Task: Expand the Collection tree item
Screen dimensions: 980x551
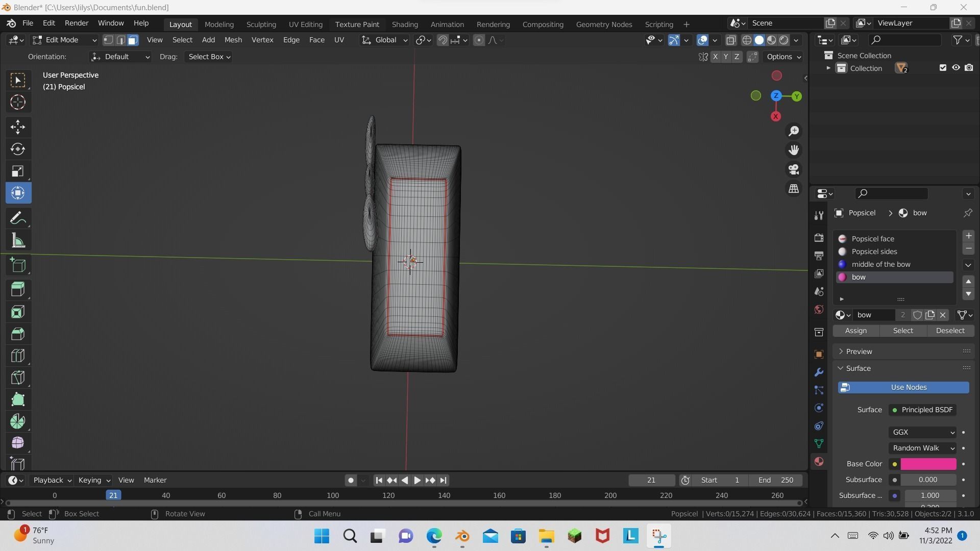Action: (828, 68)
